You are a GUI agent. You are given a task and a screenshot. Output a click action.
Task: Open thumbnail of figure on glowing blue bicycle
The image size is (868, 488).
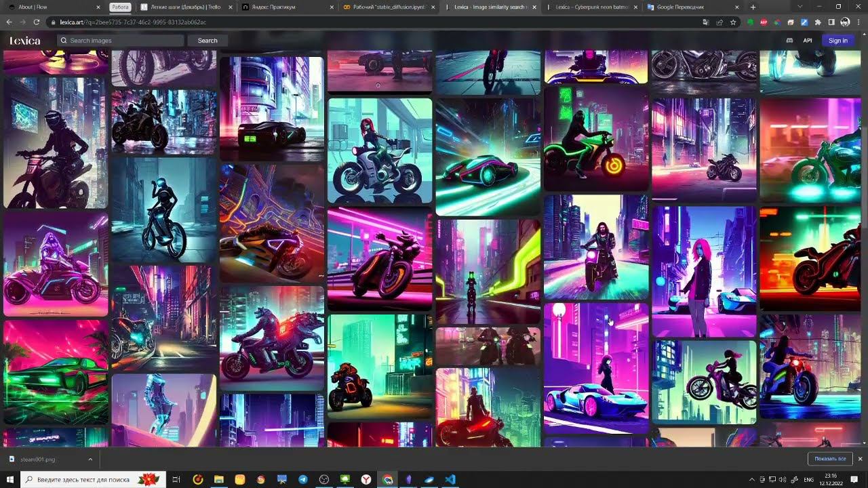coord(164,209)
